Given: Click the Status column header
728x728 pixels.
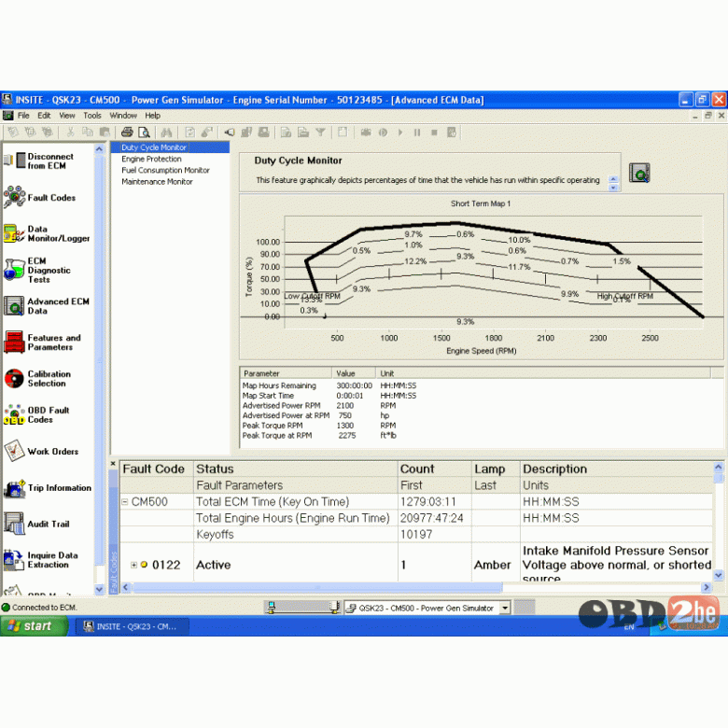Looking at the screenshot, I should [295, 469].
